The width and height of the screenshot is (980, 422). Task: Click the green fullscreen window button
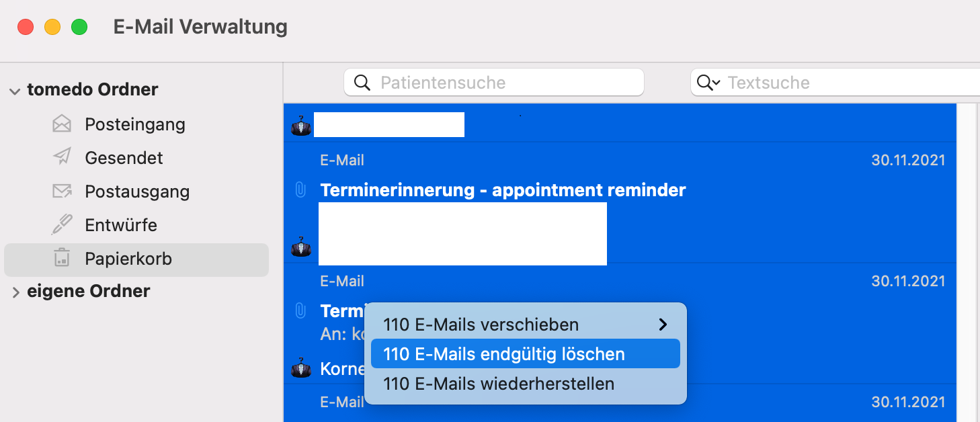(79, 28)
